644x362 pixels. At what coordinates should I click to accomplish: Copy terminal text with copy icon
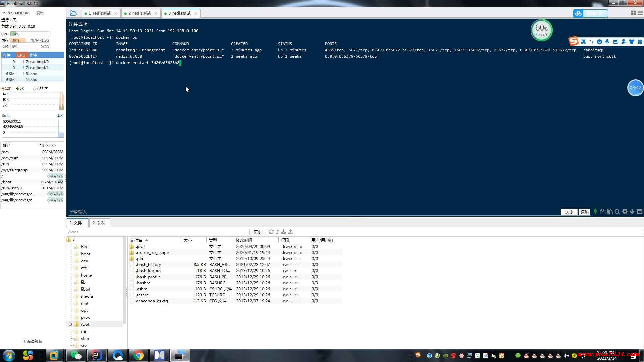[603, 212]
